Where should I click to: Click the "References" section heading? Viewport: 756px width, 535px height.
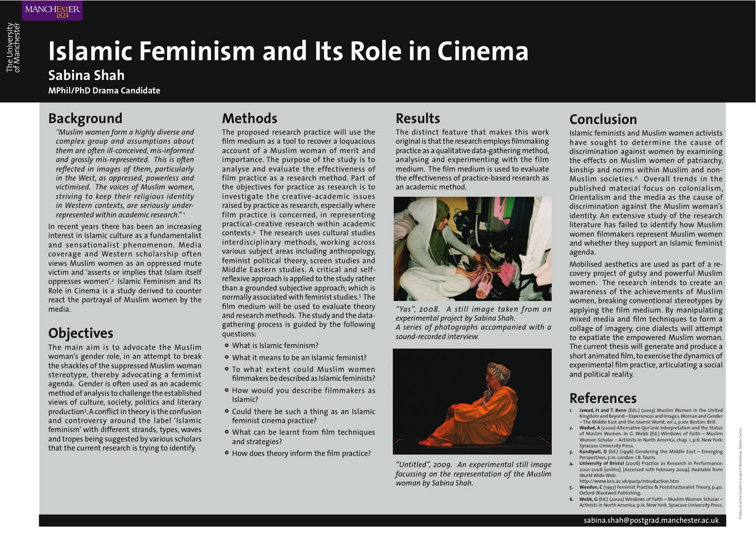coord(603,398)
